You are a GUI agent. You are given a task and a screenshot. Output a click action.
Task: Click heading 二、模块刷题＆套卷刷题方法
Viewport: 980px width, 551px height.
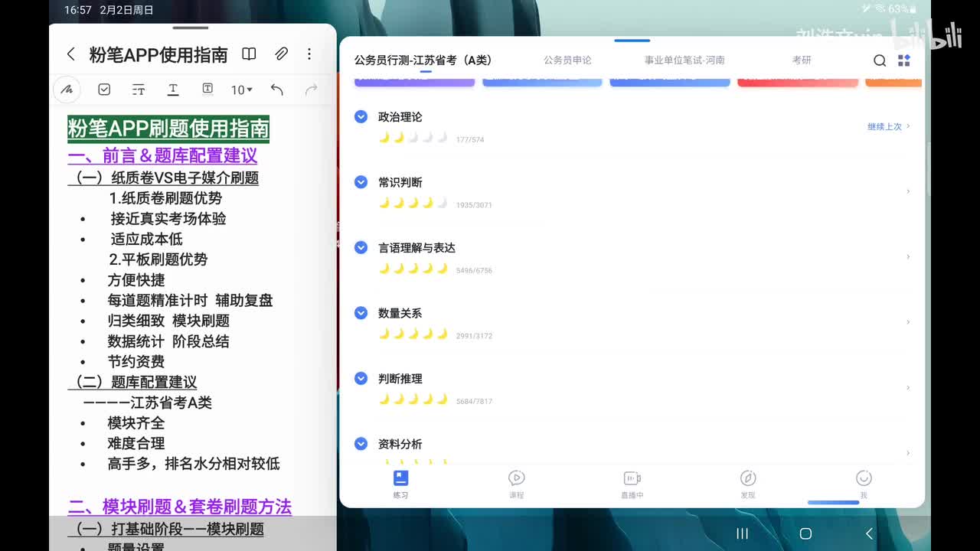pyautogui.click(x=180, y=507)
